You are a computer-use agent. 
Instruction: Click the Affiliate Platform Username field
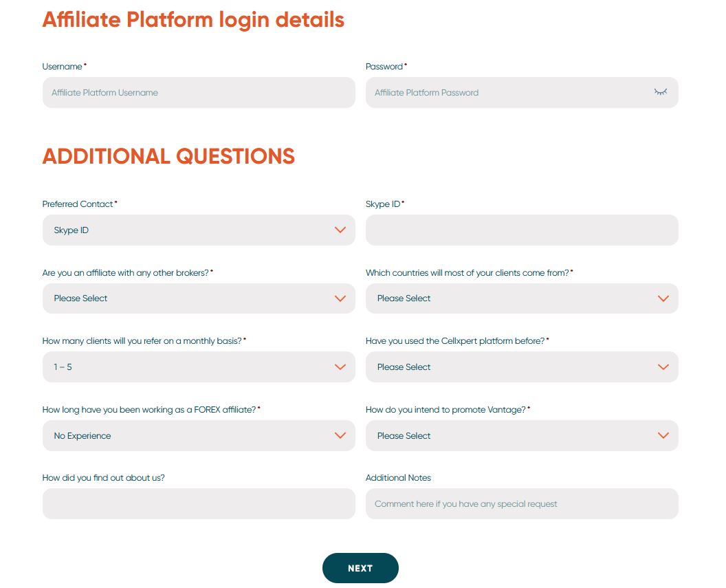(199, 93)
